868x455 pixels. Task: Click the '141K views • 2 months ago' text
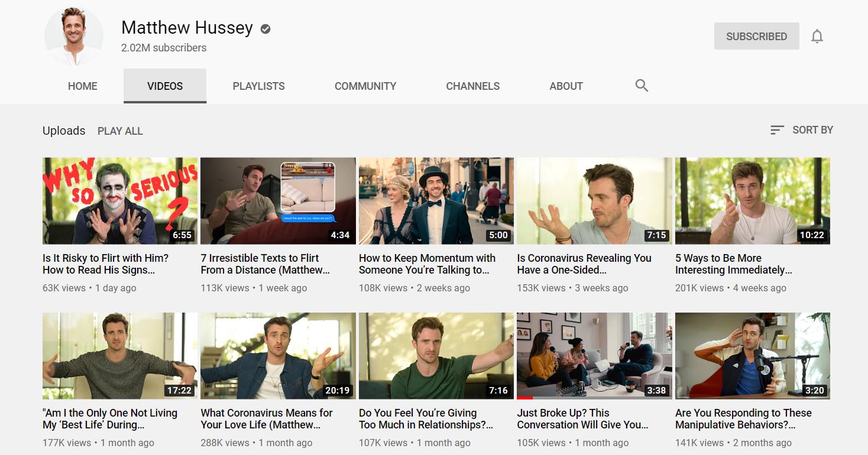pos(733,443)
